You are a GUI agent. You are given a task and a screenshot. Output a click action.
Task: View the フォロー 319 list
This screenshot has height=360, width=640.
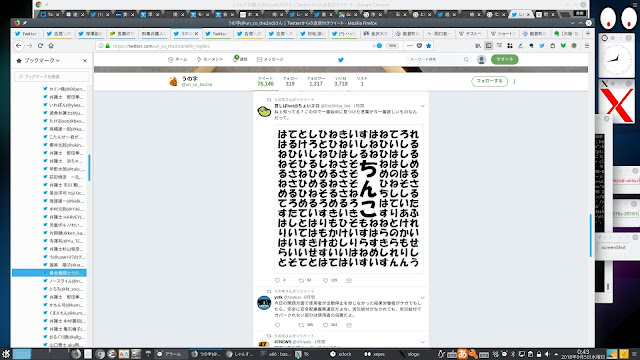(x=290, y=81)
